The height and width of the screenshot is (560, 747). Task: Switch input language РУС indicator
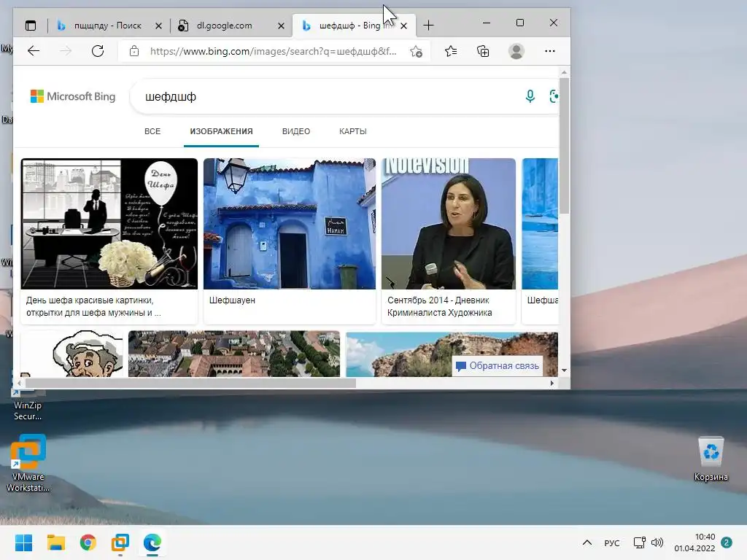[x=612, y=542]
